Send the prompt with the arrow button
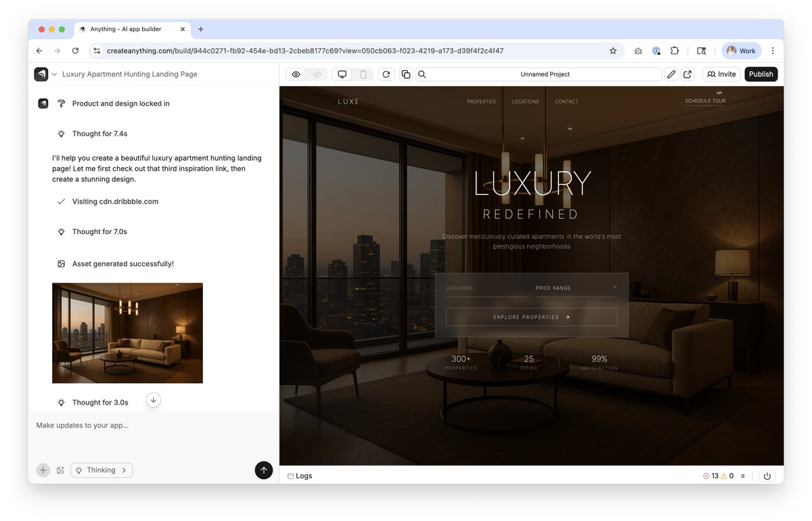 coord(264,470)
